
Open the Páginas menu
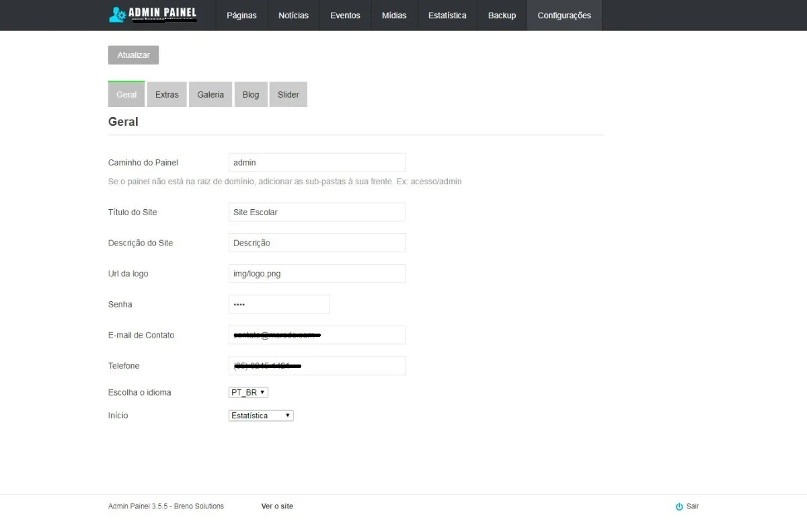click(241, 15)
